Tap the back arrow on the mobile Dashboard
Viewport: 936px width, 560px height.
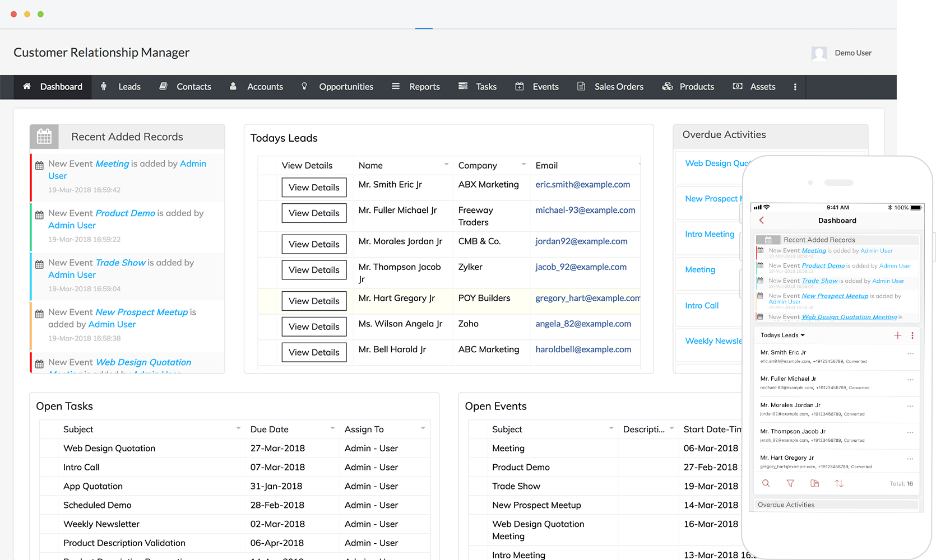coord(762,220)
